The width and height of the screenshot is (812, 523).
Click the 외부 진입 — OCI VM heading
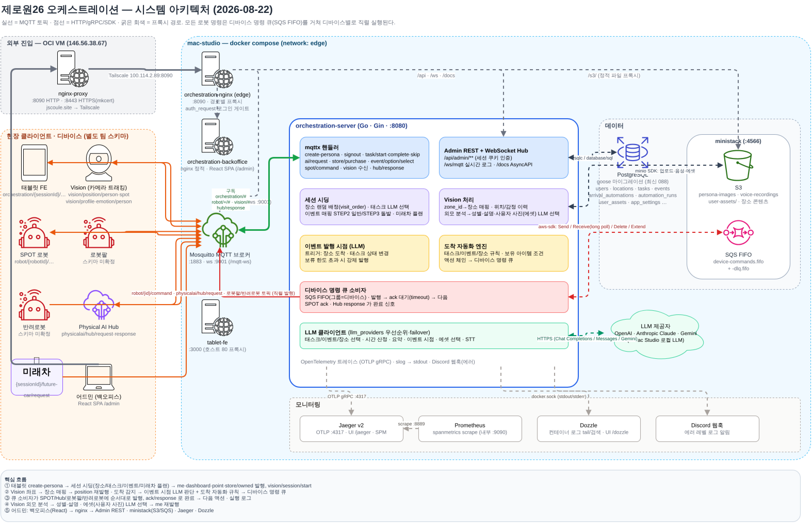click(57, 43)
